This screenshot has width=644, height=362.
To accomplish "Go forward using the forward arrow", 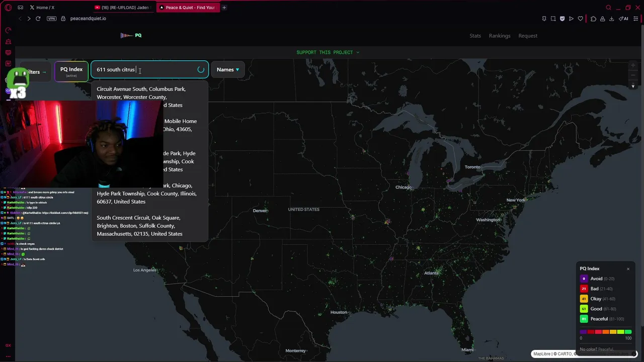I will point(29,19).
